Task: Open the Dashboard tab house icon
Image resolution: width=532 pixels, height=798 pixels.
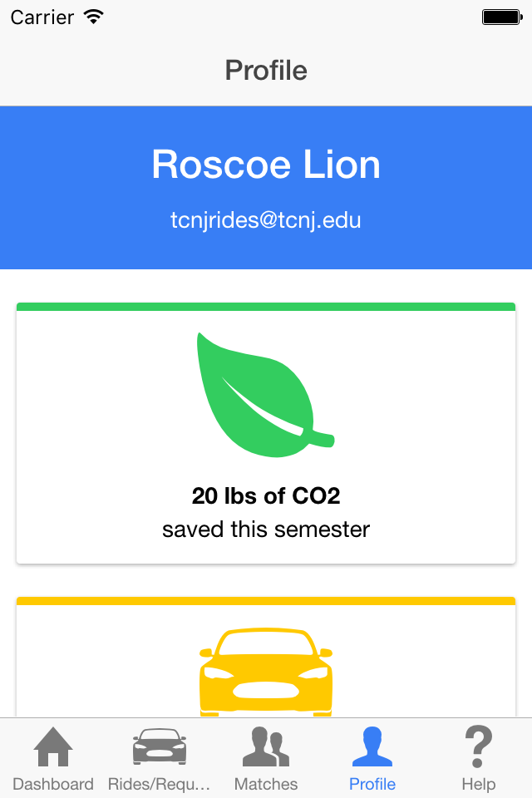Action: coord(53,746)
